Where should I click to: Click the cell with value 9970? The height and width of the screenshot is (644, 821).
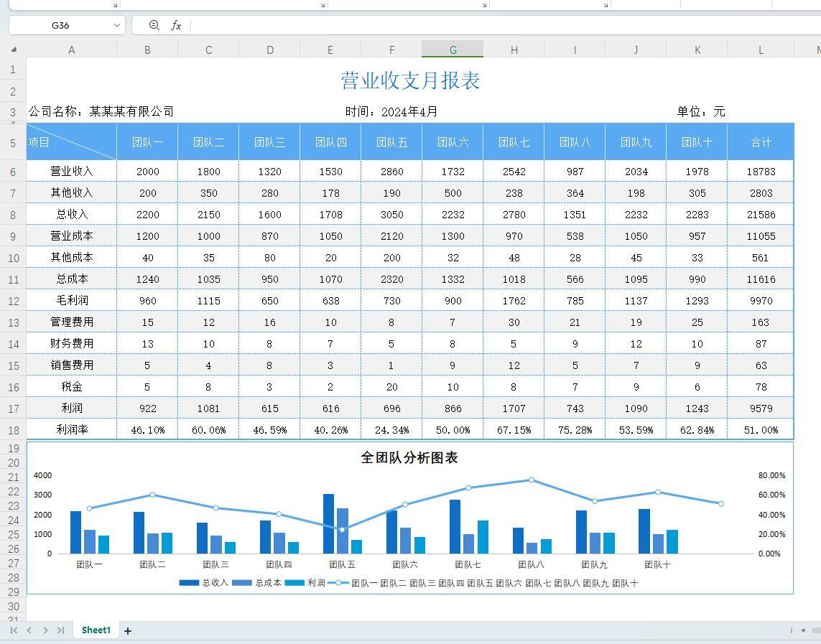pyautogui.click(x=761, y=301)
